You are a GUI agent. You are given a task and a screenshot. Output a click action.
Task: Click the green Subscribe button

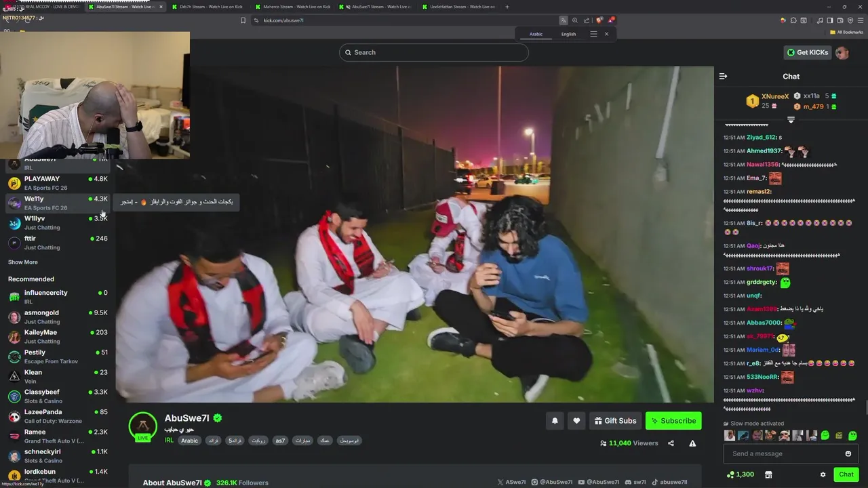click(673, 421)
